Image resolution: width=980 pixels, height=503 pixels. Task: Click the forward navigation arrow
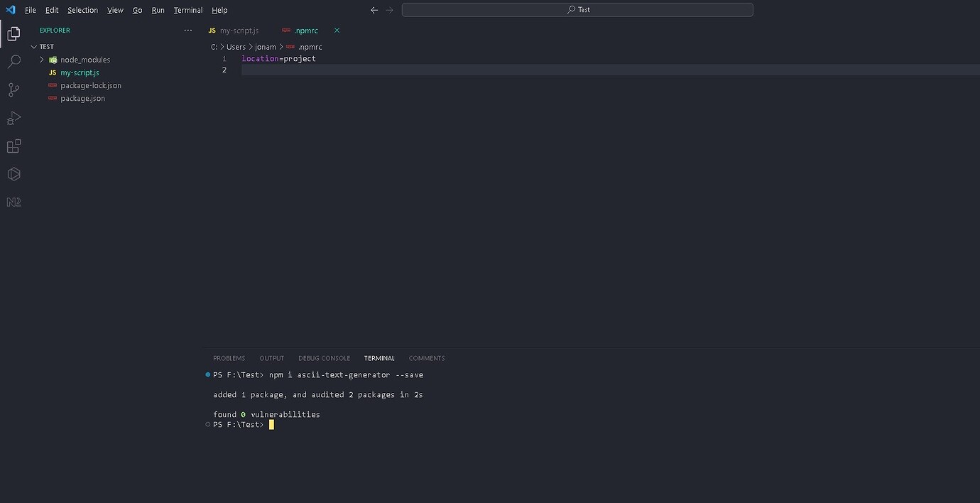(x=388, y=10)
